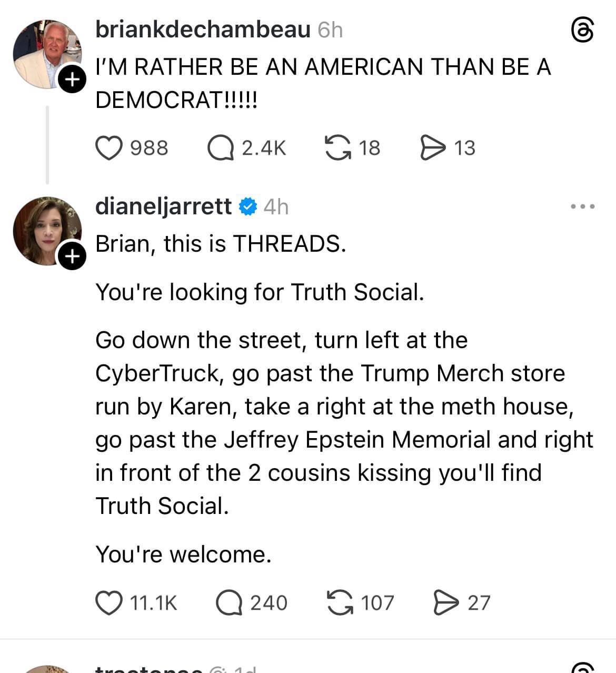The height and width of the screenshot is (673, 616).
Task: Like dianeljarrett's reply with heart icon
Action: (108, 602)
